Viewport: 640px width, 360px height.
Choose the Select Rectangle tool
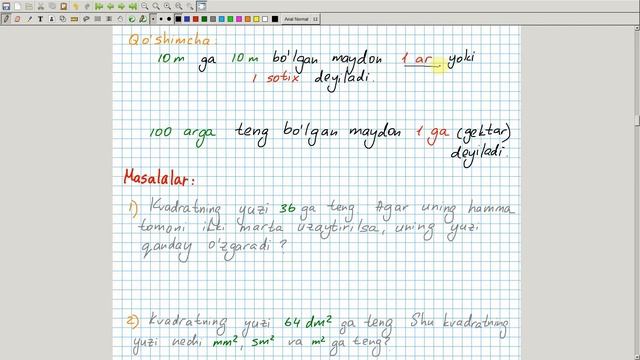(98, 19)
